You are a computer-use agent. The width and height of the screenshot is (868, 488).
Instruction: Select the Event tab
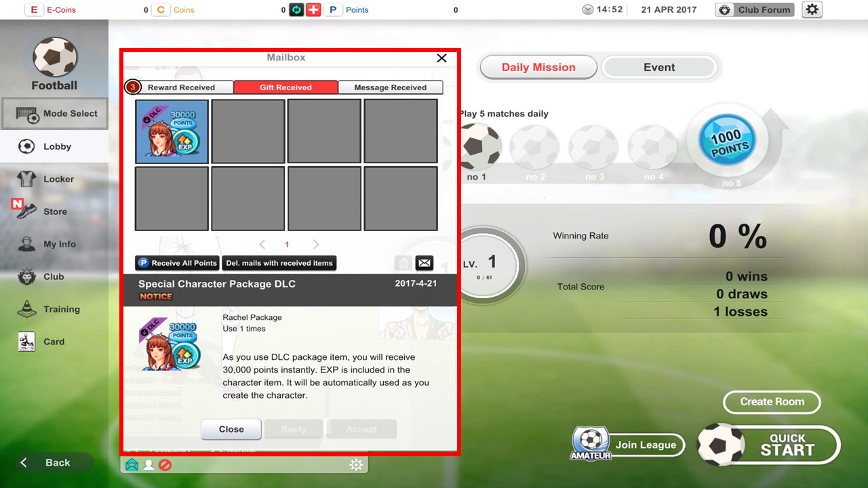click(658, 67)
